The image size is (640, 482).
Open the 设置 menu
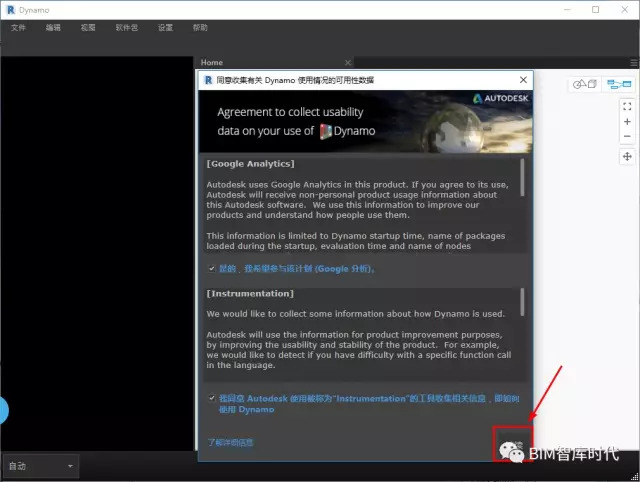coord(165,28)
